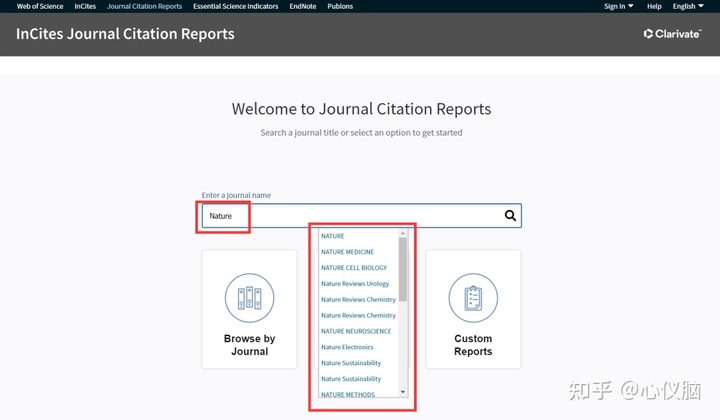This screenshot has width=720, height=420.
Task: Select NATURE suggestion
Action: point(332,236)
